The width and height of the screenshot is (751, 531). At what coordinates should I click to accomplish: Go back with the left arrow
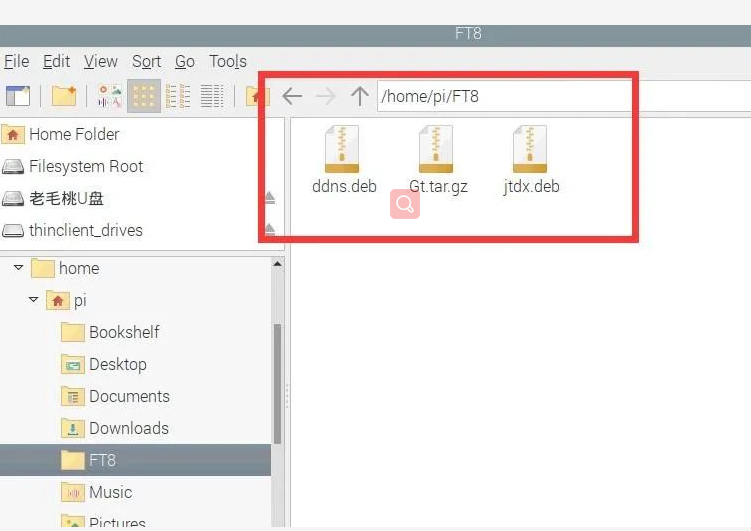coord(292,96)
